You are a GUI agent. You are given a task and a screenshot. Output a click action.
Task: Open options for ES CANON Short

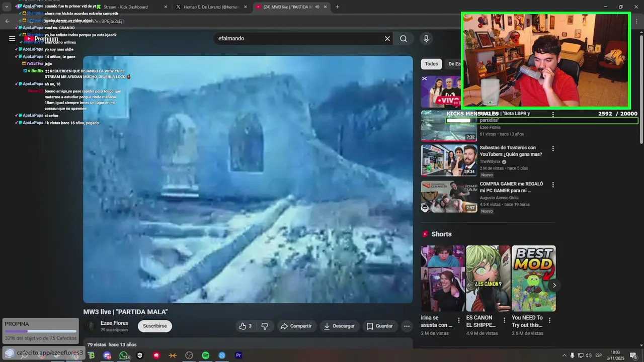click(504, 320)
